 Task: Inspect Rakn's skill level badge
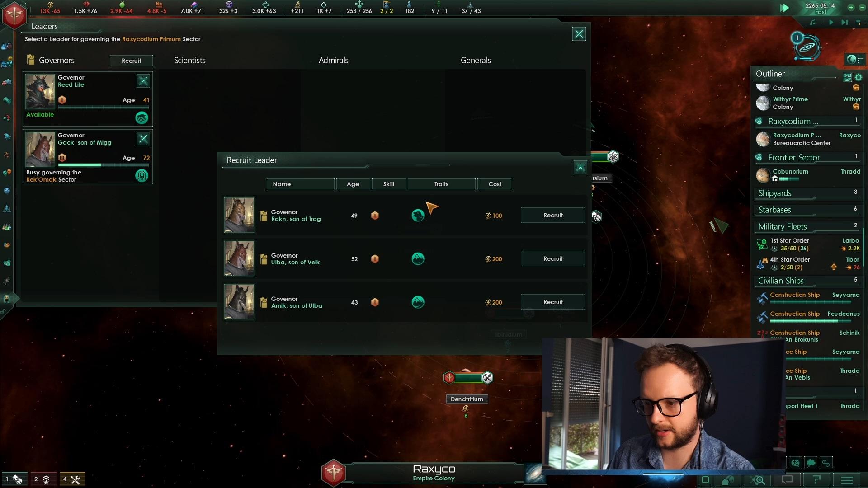point(375,216)
